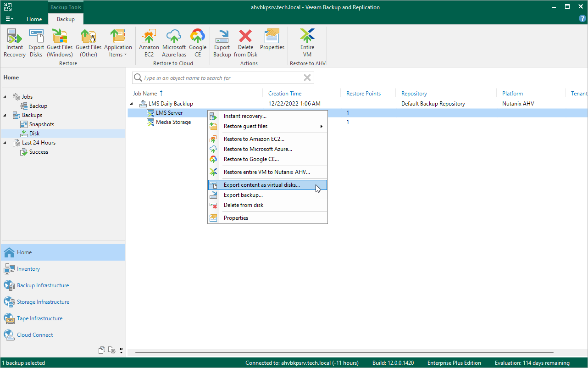The width and height of the screenshot is (588, 368).
Task: Focus the object name search field
Action: 222,78
